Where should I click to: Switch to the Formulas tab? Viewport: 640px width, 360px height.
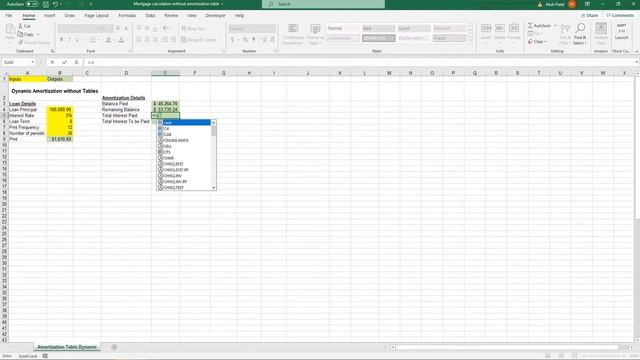[127, 16]
